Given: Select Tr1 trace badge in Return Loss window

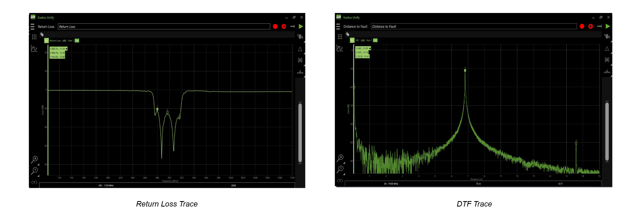Looking at the screenshot, I should (x=46, y=41).
